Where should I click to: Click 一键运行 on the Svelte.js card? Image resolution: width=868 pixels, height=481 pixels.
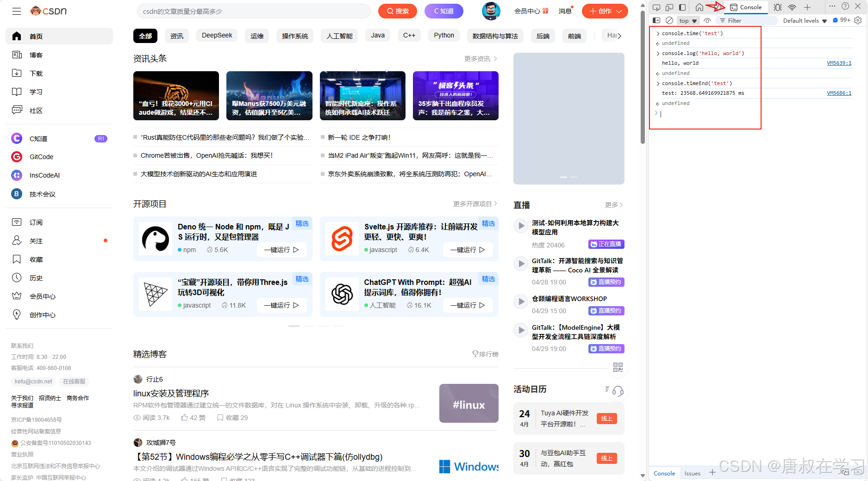click(x=468, y=250)
